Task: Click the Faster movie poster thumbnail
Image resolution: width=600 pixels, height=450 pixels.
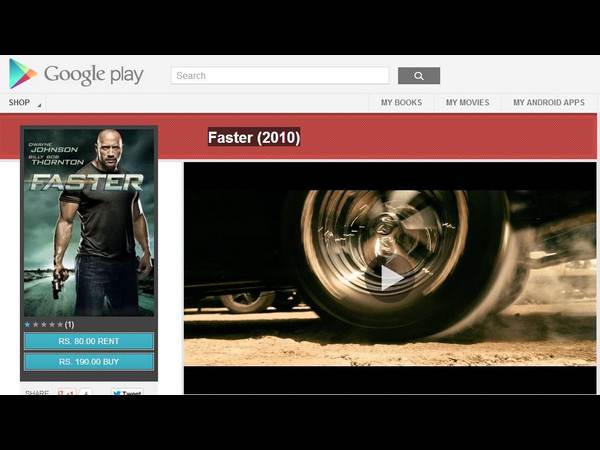Action: (x=89, y=222)
